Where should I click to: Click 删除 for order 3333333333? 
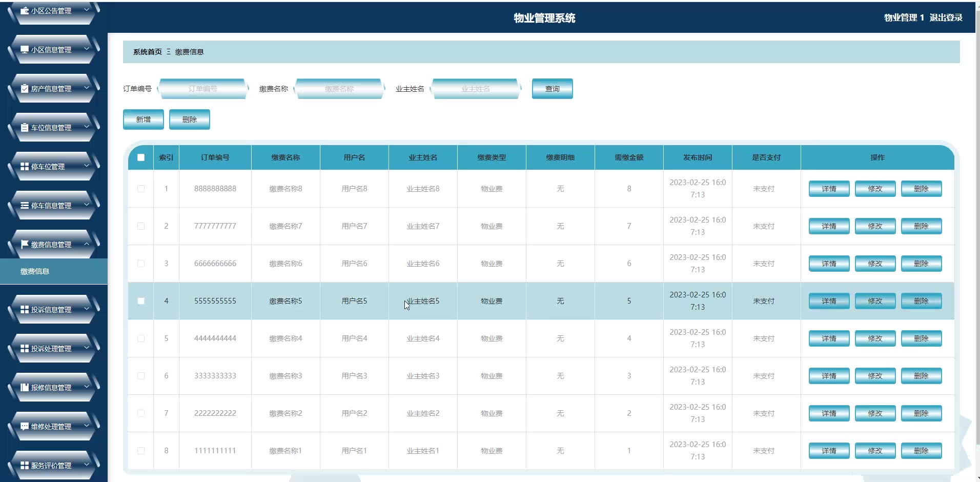[x=921, y=376]
